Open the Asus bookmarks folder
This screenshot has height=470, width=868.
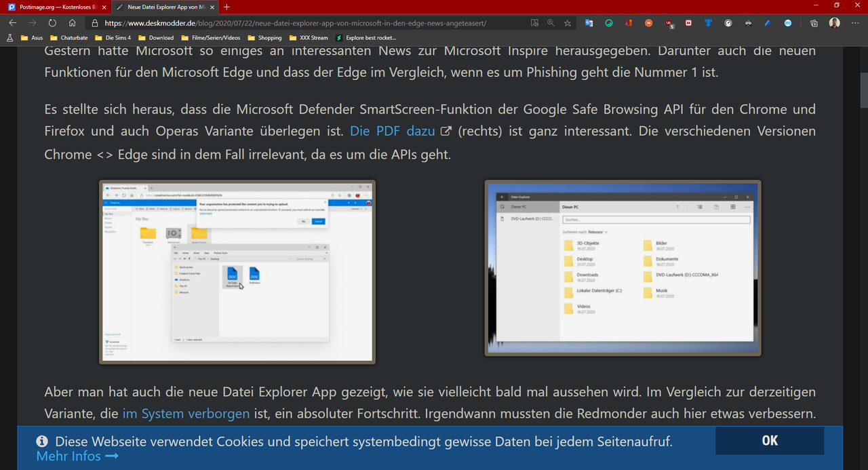coord(32,38)
